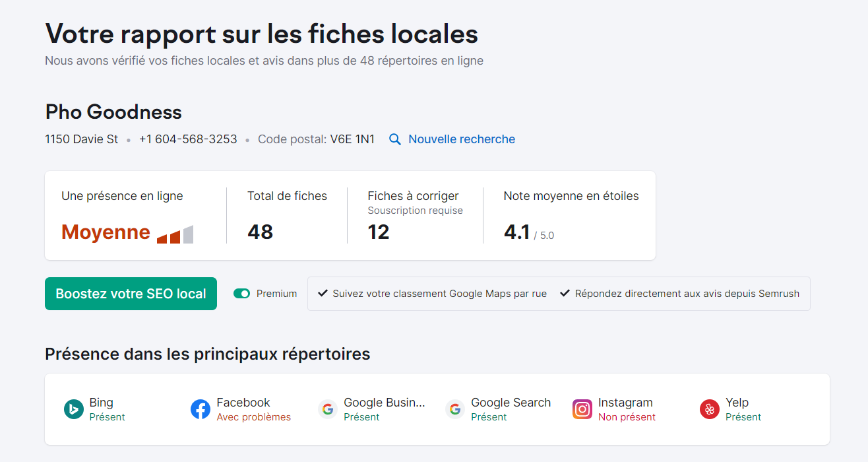Click the Yelp logo icon
This screenshot has height=462, width=868.
point(710,409)
